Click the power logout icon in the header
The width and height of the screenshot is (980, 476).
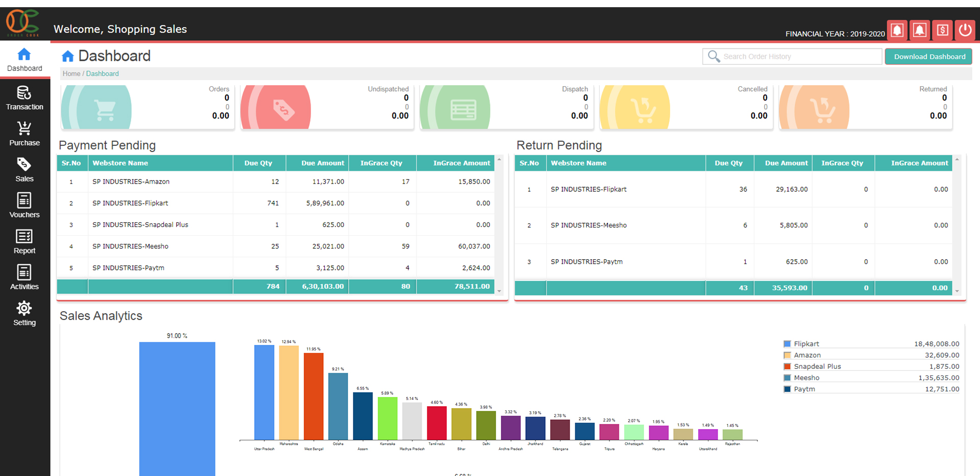coord(965,30)
